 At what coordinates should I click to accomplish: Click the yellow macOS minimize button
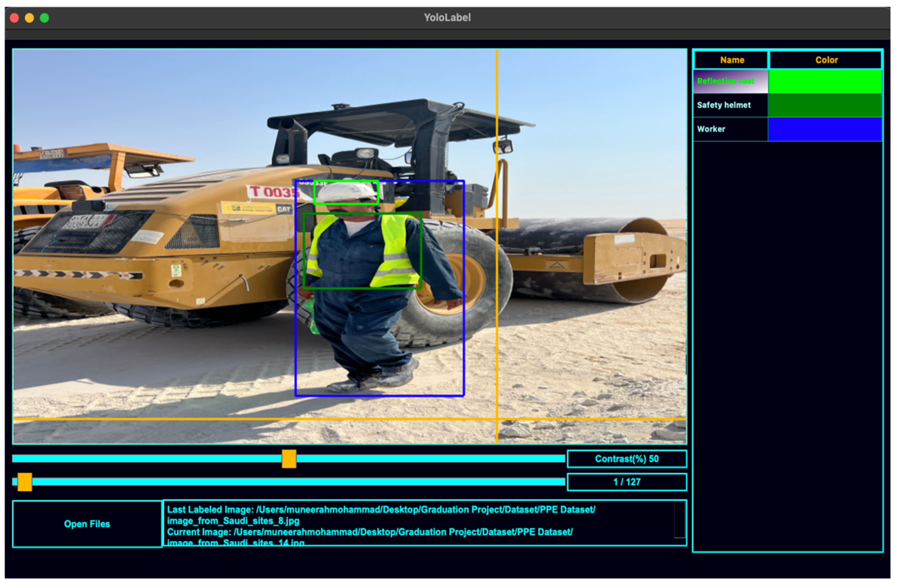(29, 18)
